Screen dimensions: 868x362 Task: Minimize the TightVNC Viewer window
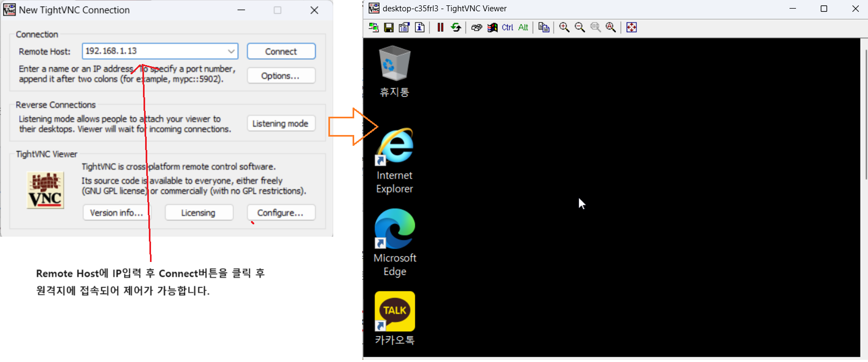[793, 9]
